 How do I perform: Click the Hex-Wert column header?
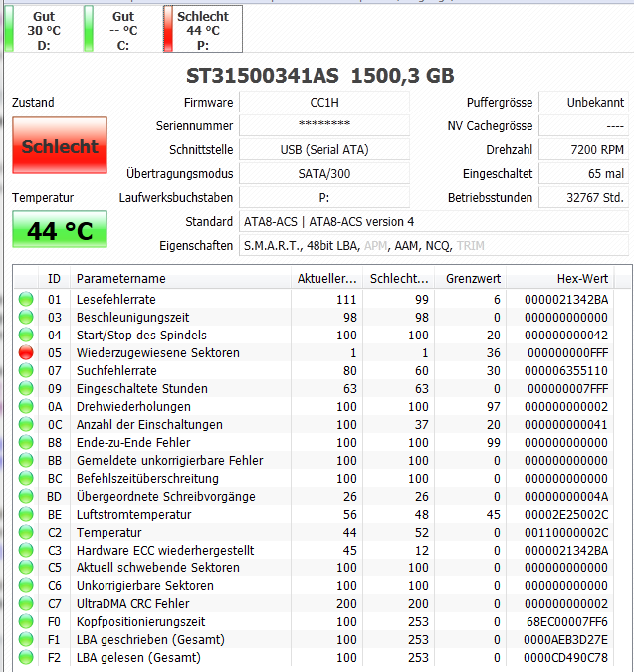click(x=560, y=279)
